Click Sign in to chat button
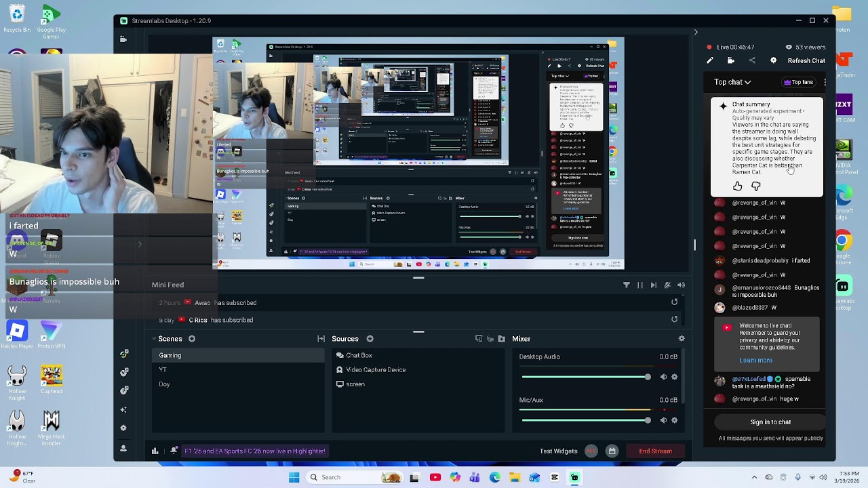The width and height of the screenshot is (868, 488). 770,422
